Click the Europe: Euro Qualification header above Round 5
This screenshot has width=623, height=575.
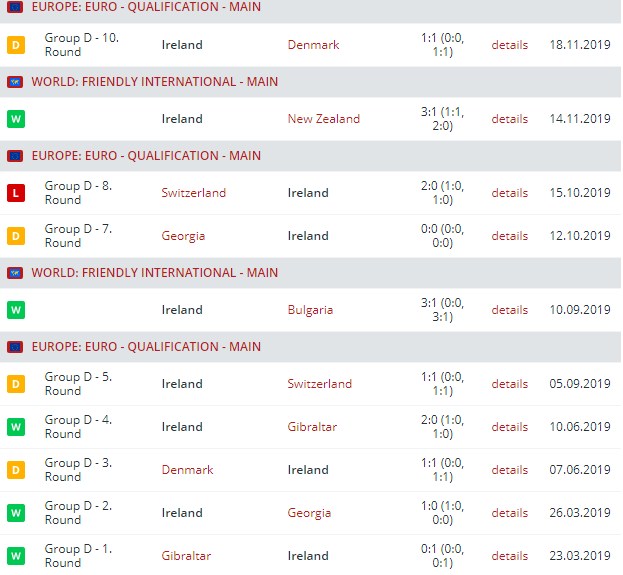[146, 347]
